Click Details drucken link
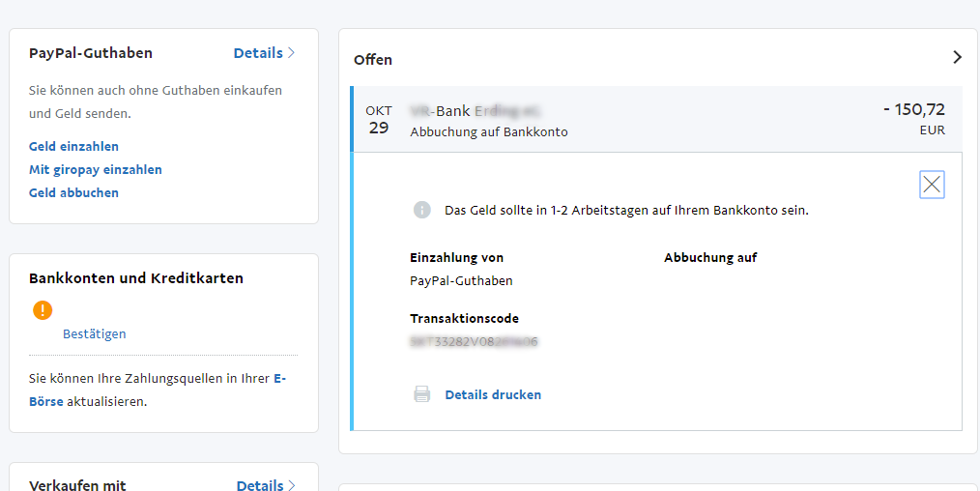 [x=493, y=394]
